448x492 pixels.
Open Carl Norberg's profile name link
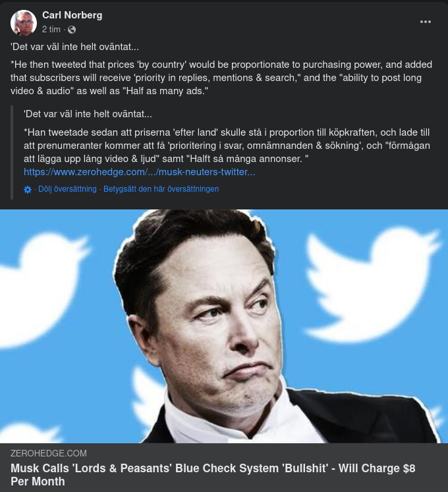72,14
